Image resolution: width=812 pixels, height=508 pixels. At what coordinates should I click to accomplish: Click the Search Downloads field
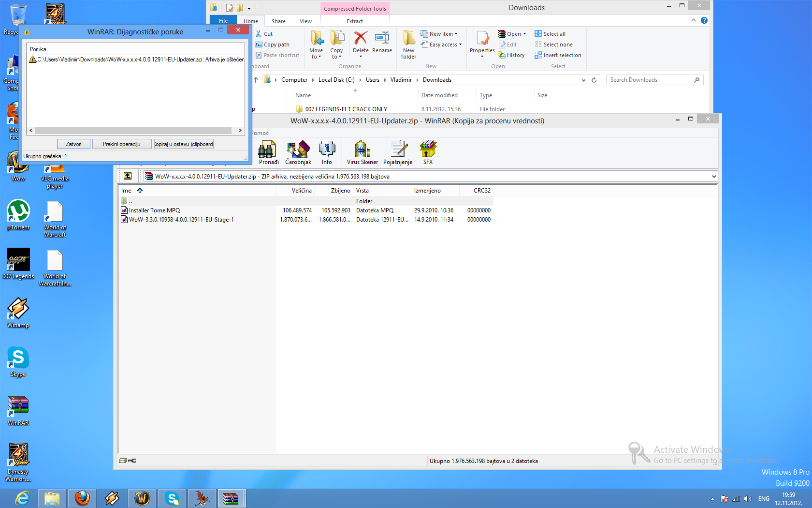click(654, 80)
